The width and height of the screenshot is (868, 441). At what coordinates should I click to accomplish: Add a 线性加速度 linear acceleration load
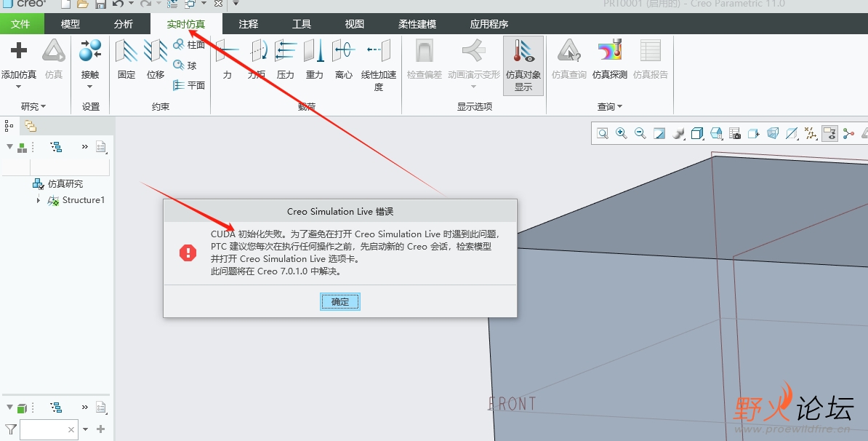pos(379,64)
